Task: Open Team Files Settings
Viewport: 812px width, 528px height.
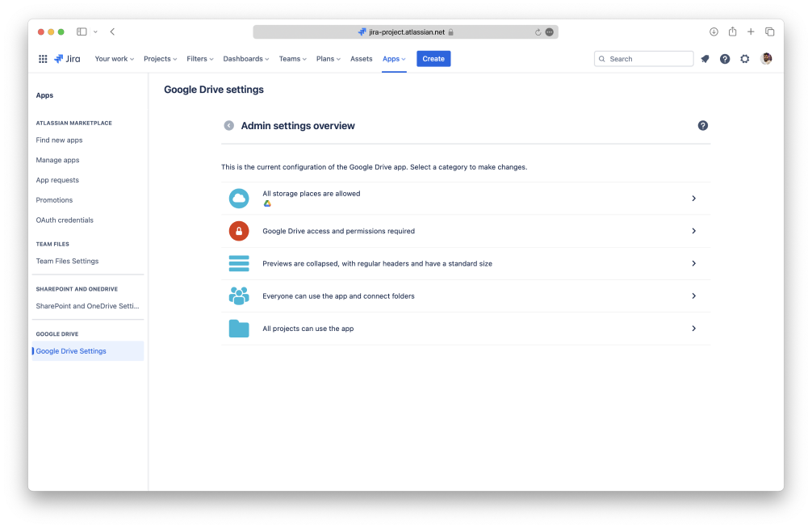Action: tap(67, 261)
